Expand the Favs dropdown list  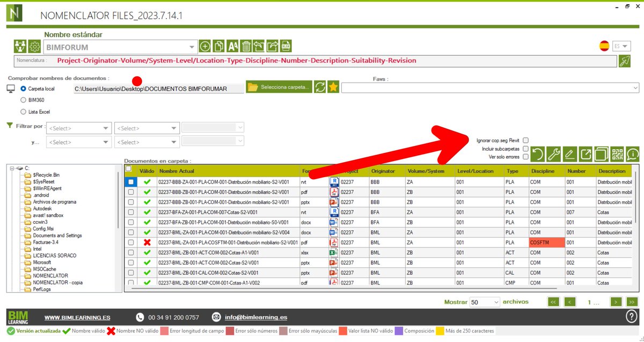(635, 88)
